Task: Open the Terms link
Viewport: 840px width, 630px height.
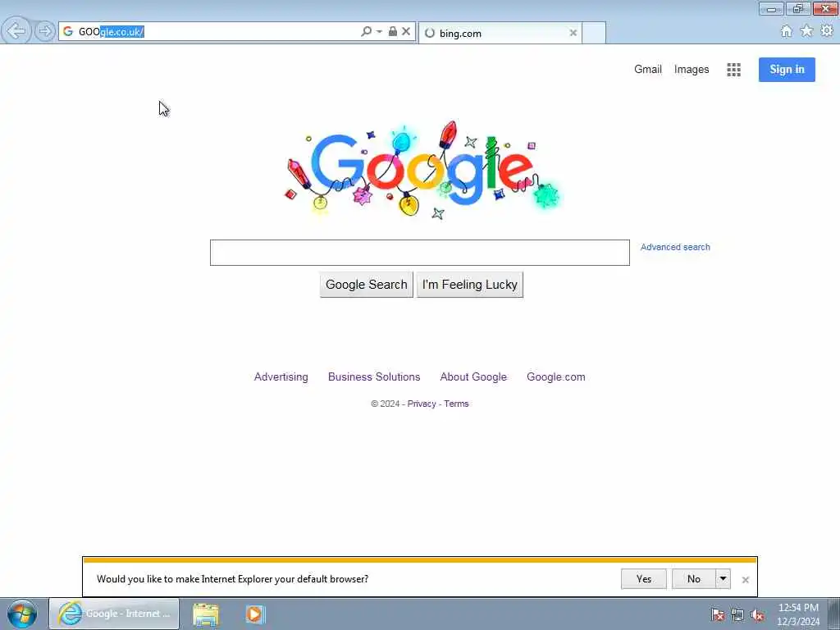Action: (456, 404)
